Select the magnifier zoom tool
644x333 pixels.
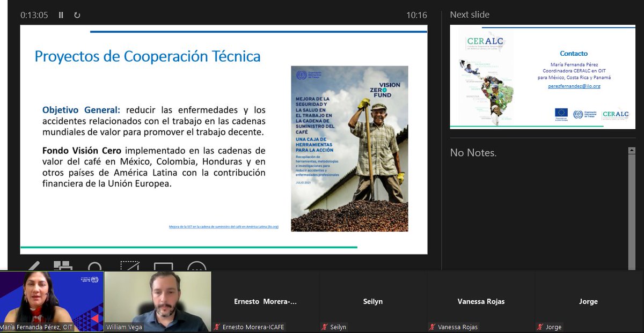[94, 267]
